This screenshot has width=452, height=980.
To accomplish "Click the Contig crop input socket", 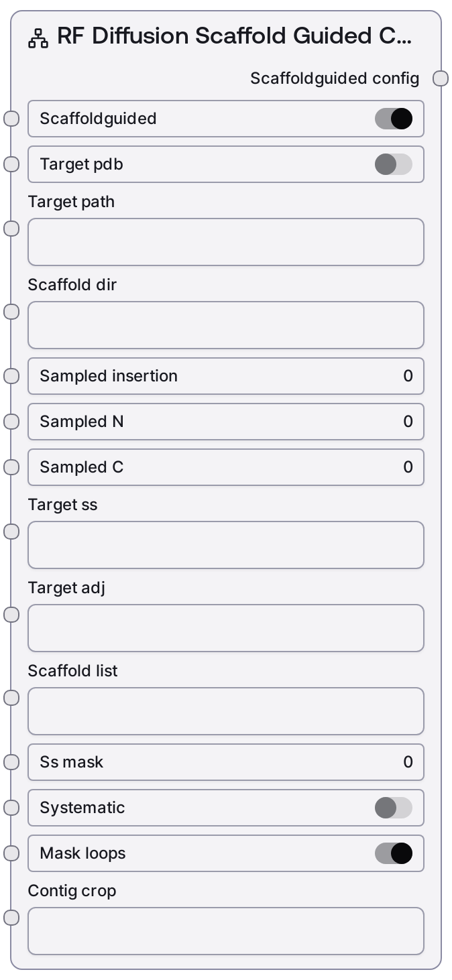I will click(x=11, y=918).
